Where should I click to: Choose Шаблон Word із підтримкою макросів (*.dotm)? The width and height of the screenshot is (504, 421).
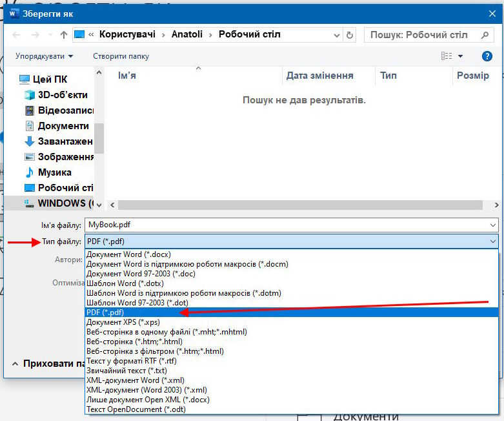(x=292, y=293)
